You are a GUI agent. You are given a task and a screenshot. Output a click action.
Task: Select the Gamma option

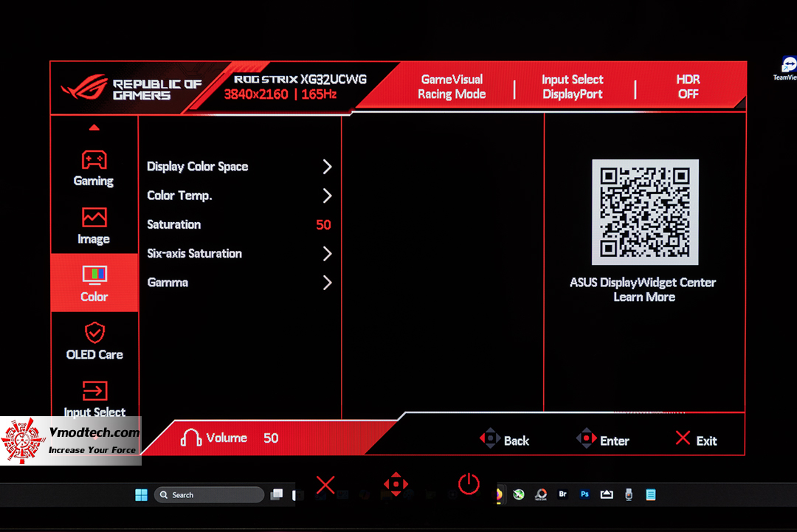coord(168,283)
